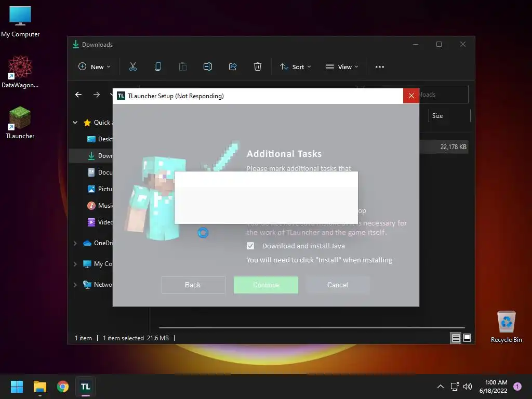Switch to details view icon in status bar
Screen dimensions: 532x399
tap(456, 338)
